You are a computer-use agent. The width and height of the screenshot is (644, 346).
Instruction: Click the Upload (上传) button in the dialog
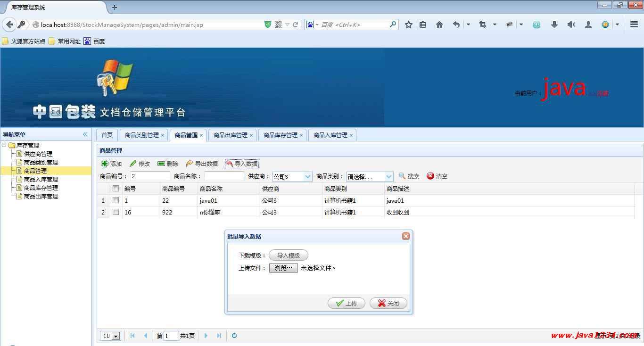[347, 303]
